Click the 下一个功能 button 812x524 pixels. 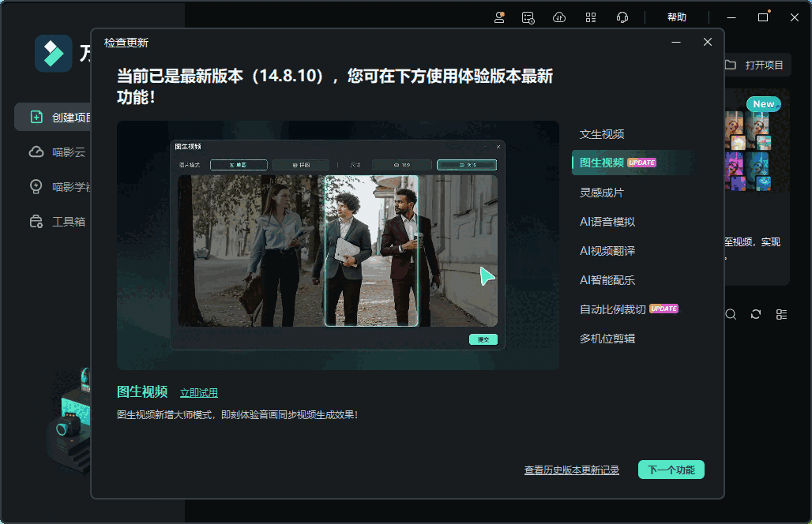click(x=671, y=469)
